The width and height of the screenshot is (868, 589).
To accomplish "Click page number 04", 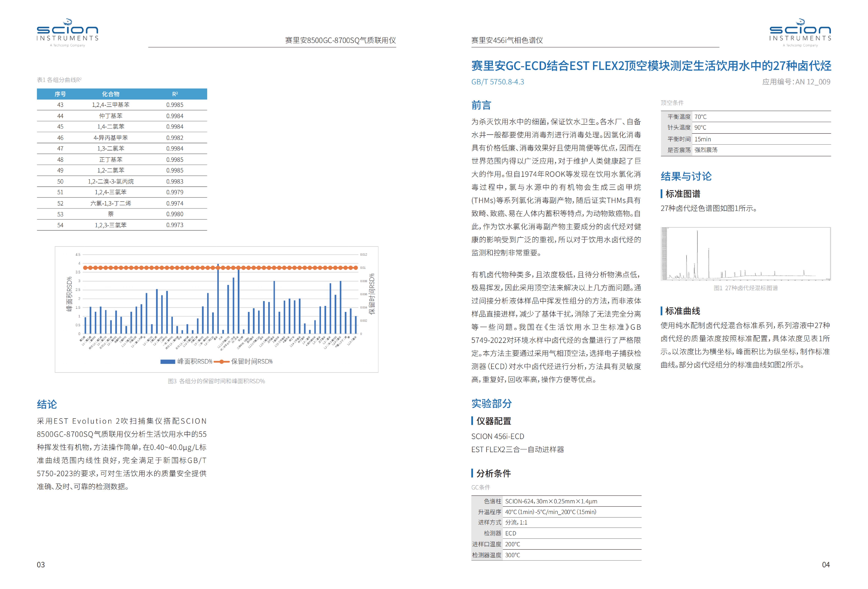I will pos(826,565).
